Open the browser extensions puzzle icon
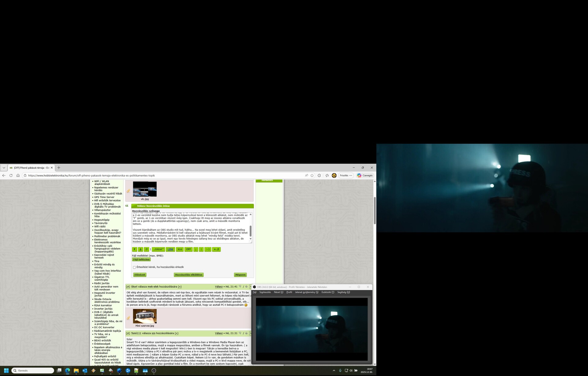 point(319,176)
